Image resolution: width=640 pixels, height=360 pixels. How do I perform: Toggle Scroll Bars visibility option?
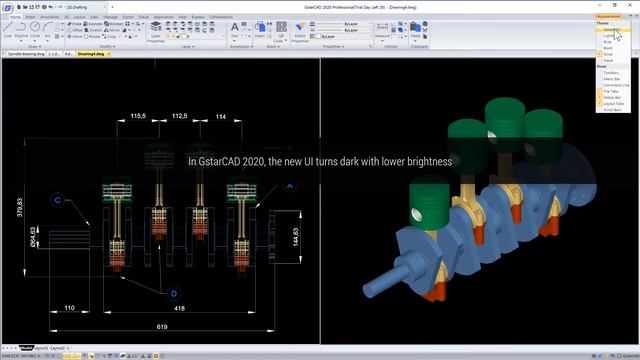point(612,110)
